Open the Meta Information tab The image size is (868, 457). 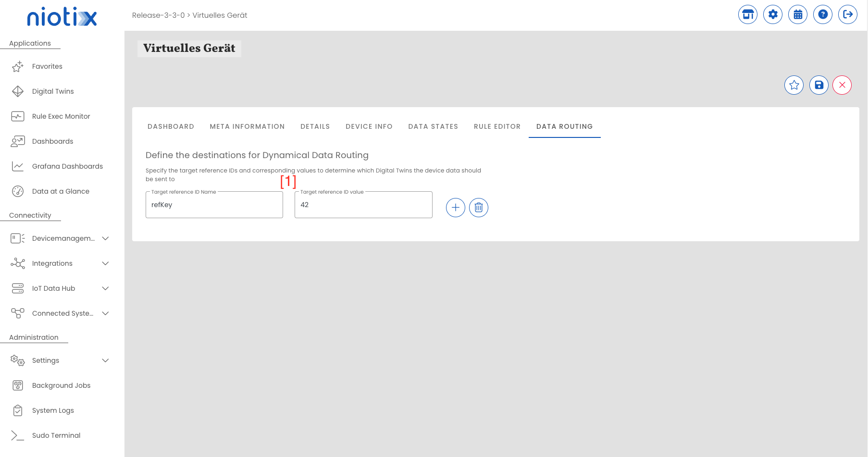click(247, 126)
